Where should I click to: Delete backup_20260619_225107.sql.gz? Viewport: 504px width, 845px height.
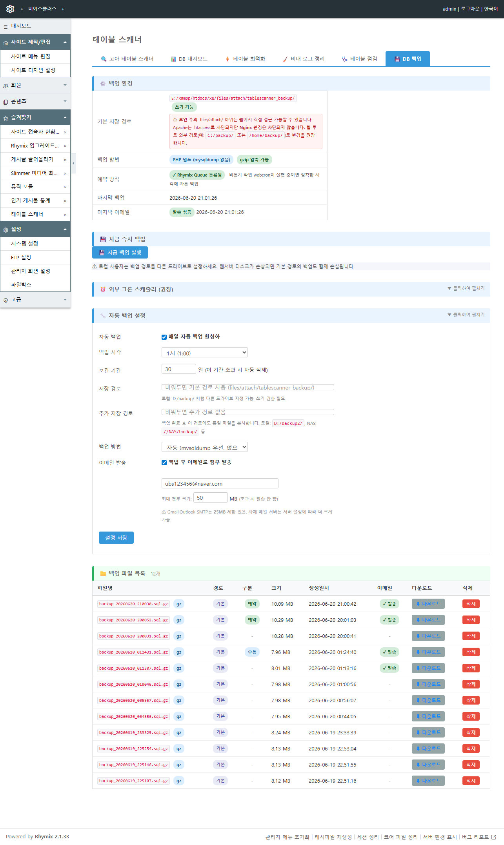(x=471, y=781)
